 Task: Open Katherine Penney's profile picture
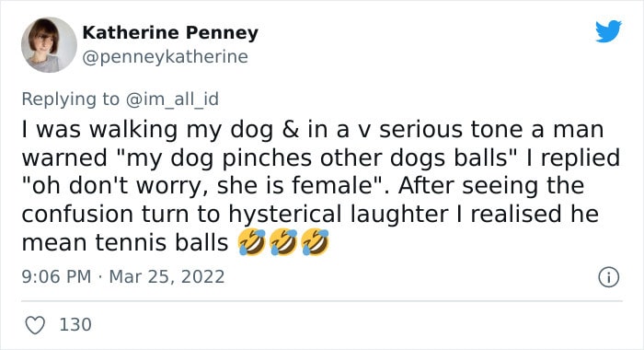49,45
